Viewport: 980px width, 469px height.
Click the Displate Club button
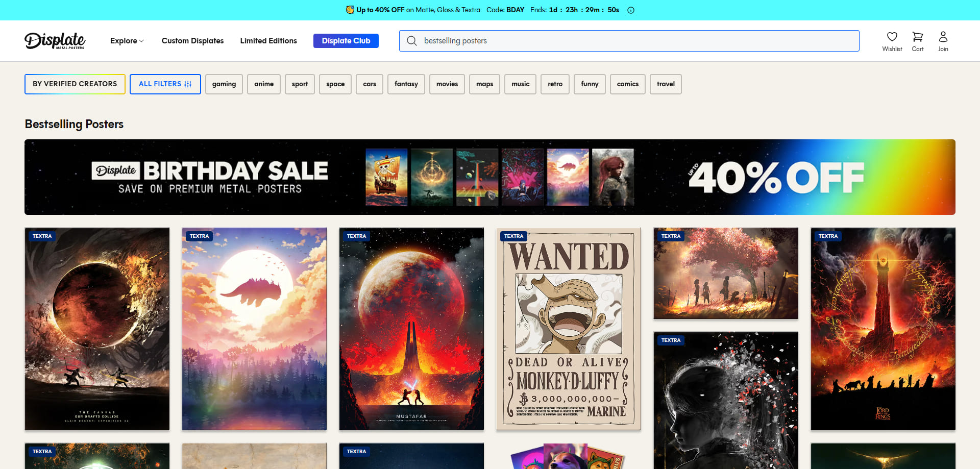(x=346, y=41)
